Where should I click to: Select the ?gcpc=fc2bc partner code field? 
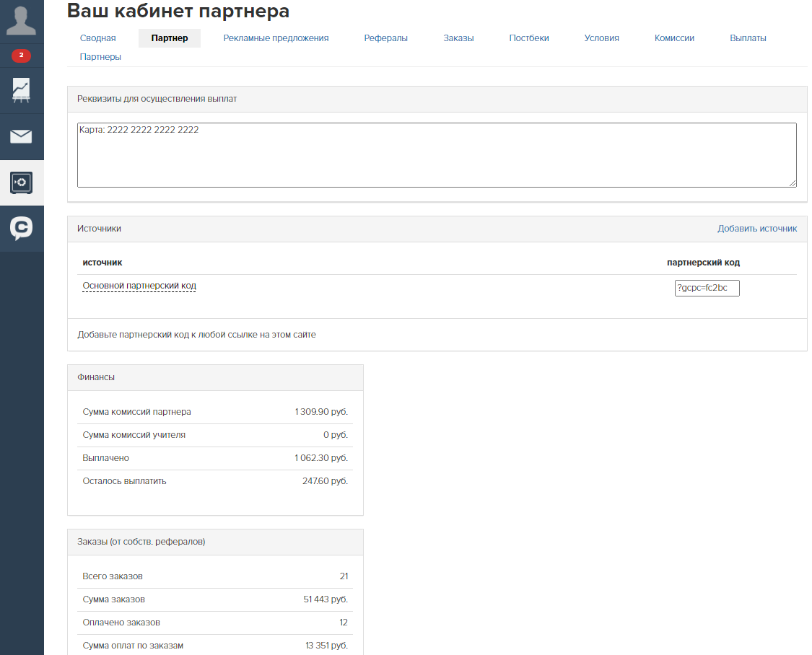(707, 288)
